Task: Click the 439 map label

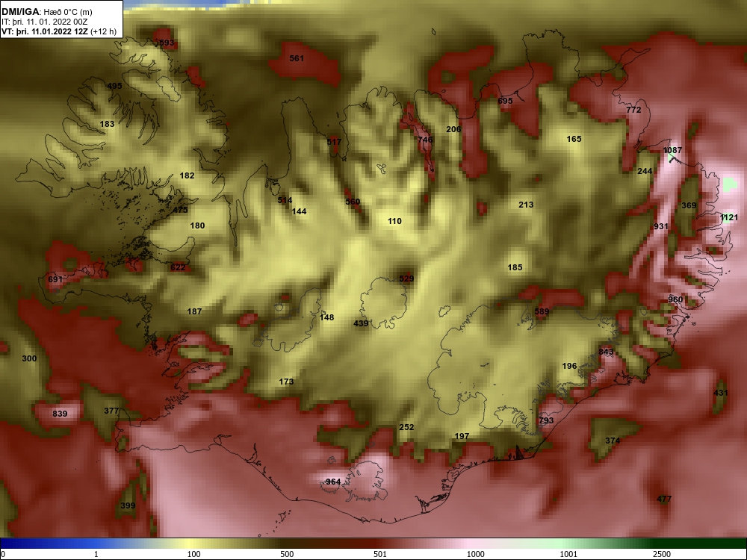Action: 361,323
